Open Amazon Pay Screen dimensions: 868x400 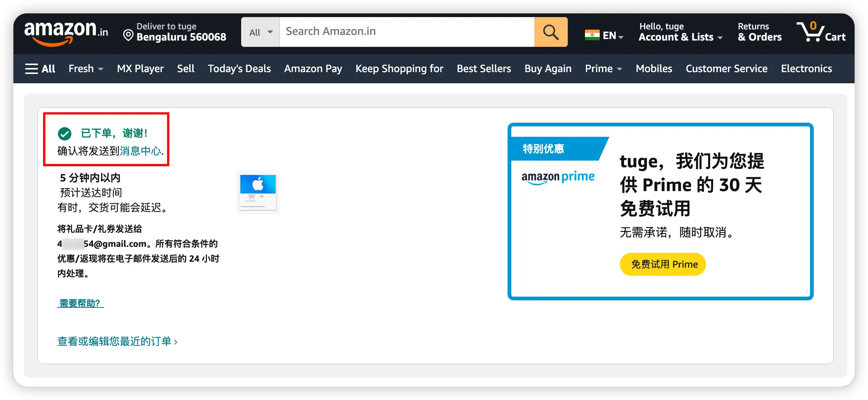click(313, 69)
